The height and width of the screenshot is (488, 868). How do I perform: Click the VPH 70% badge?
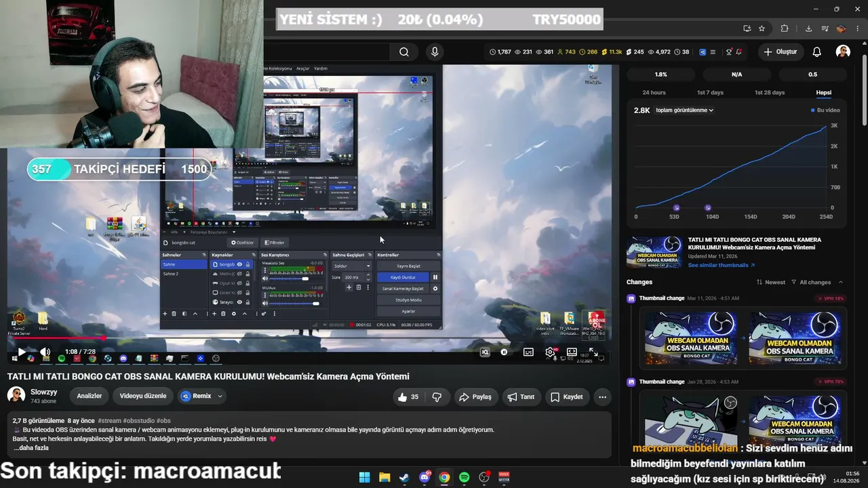tap(830, 382)
